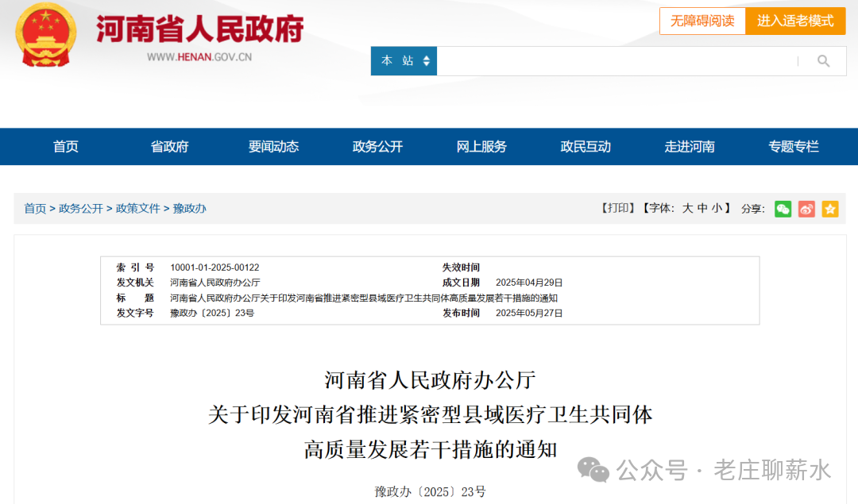858x504 pixels.
Task: Enter 进入适老模式 elderly mode
Action: 795,21
